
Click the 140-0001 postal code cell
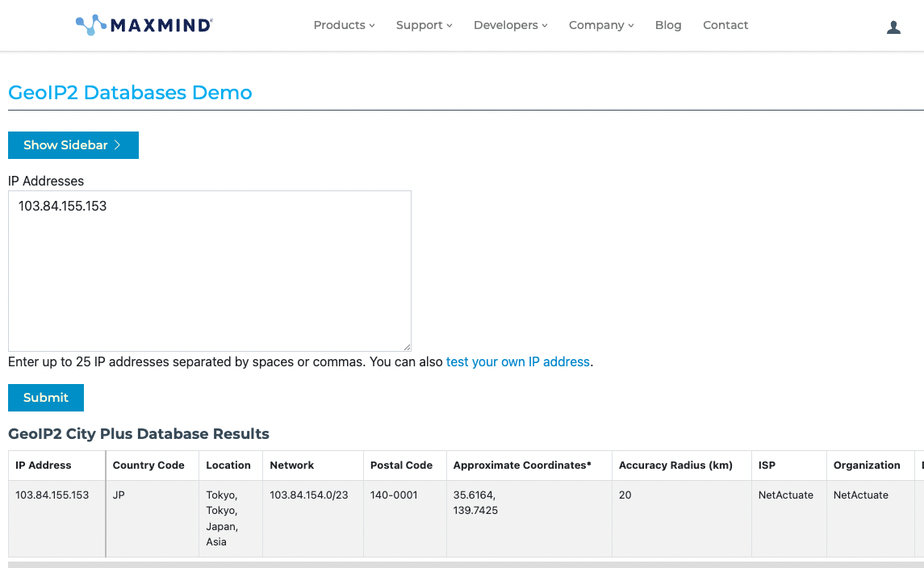[x=405, y=519]
